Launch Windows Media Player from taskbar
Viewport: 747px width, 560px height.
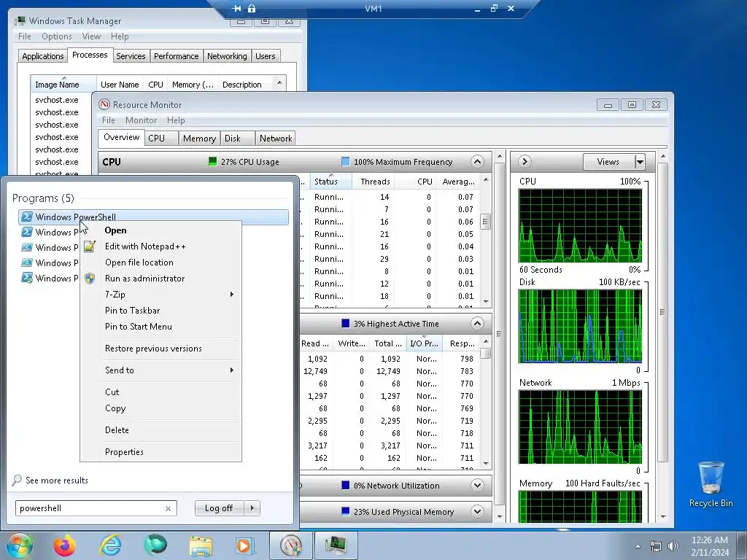point(245,546)
